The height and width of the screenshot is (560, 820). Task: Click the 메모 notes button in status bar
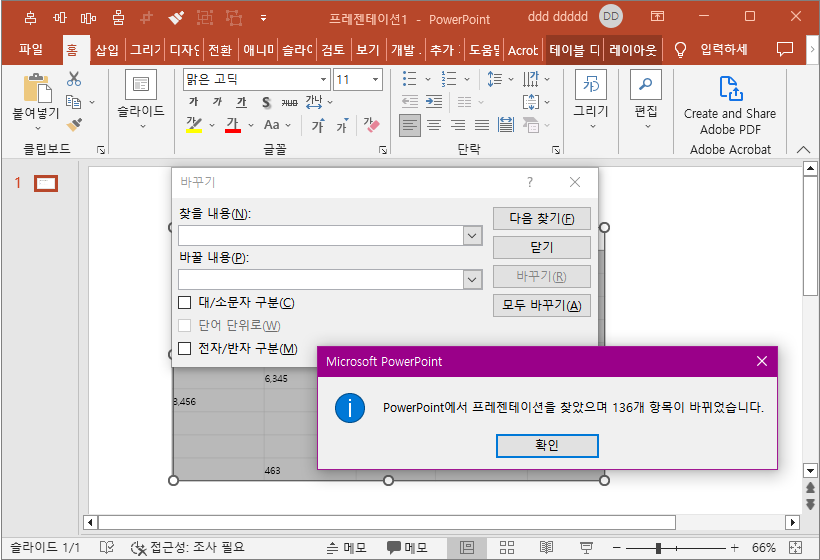[347, 547]
